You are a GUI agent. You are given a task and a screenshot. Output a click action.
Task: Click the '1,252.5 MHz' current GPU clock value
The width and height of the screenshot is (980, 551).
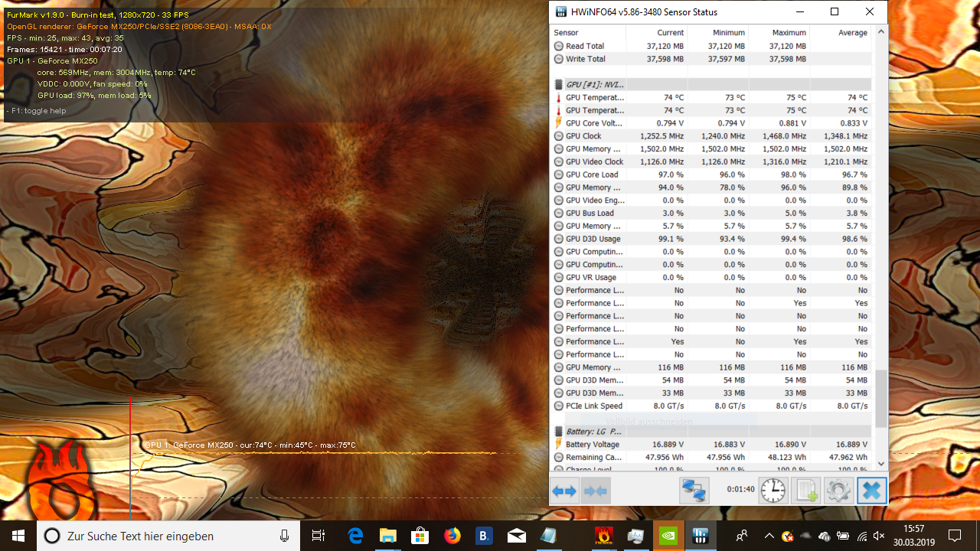662,136
